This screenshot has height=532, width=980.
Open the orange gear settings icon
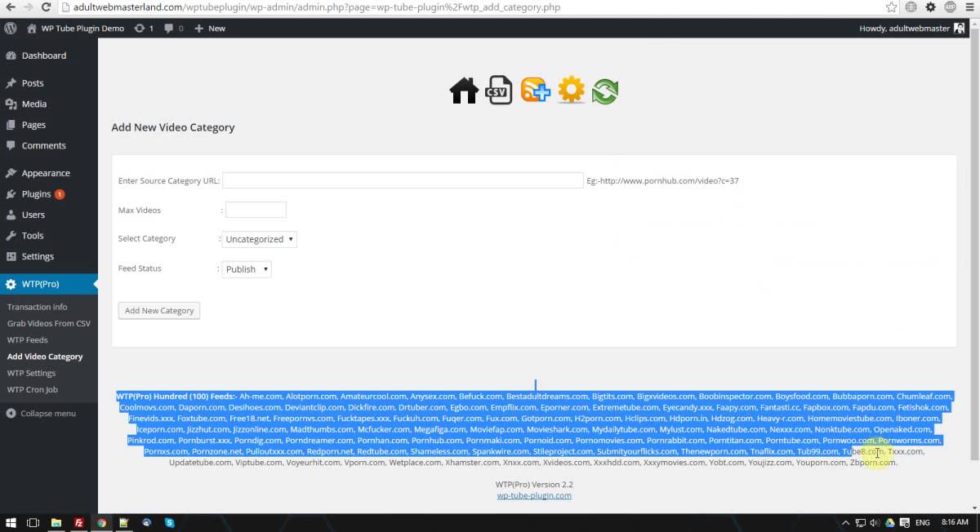click(x=571, y=90)
